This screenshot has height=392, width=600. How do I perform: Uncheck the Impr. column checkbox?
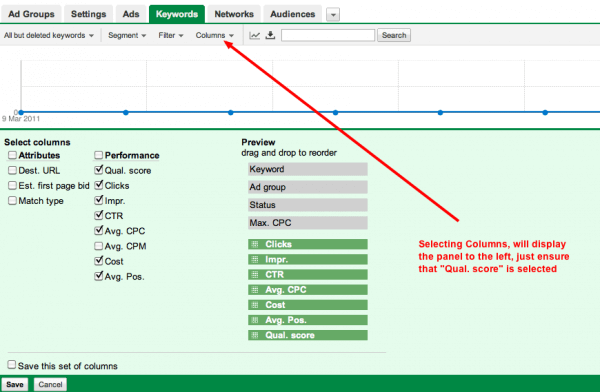pyautogui.click(x=99, y=200)
